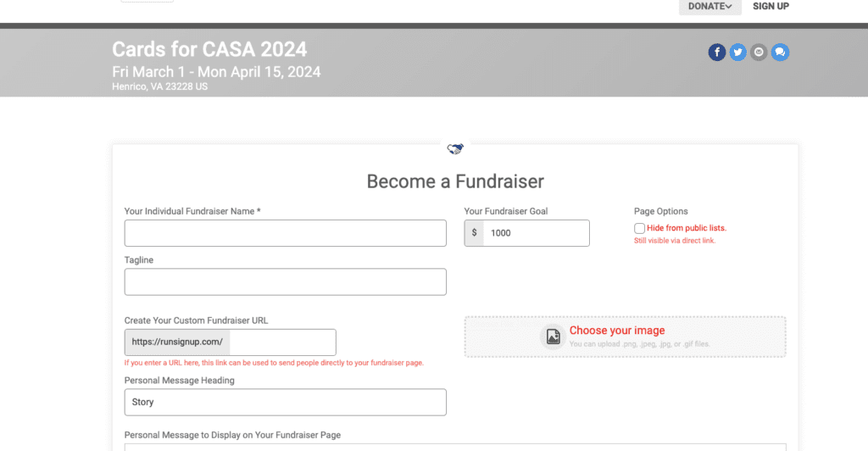Share on Facebook icon
The image size is (868, 451).
(717, 53)
